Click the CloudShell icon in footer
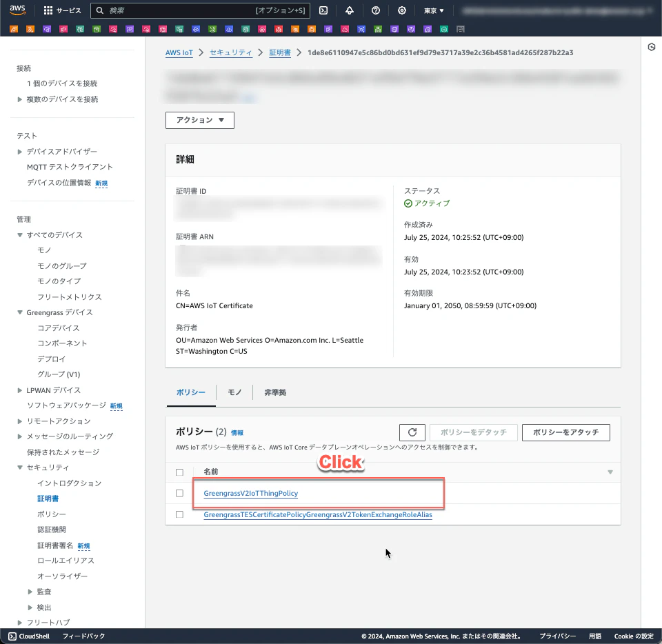The width and height of the screenshot is (662, 644). click(x=12, y=636)
